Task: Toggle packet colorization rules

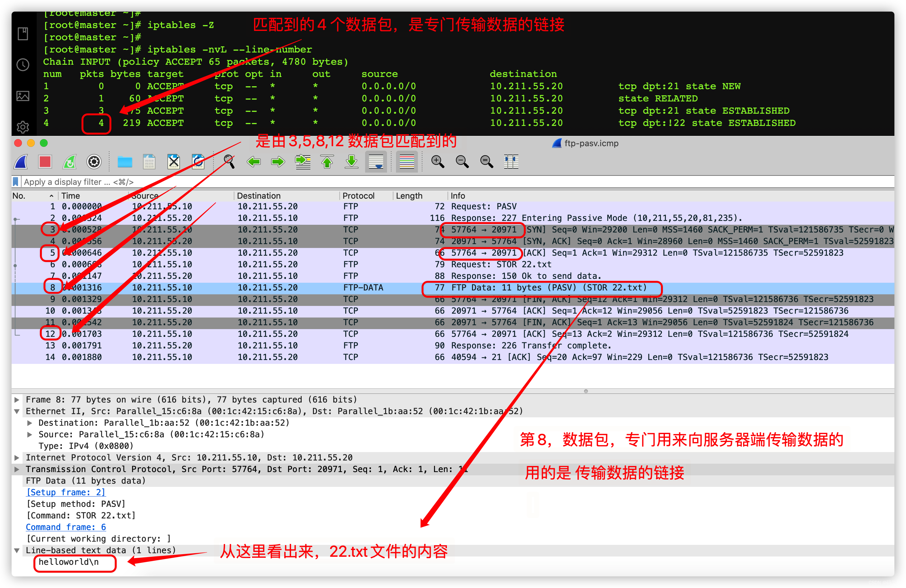Action: [x=407, y=162]
